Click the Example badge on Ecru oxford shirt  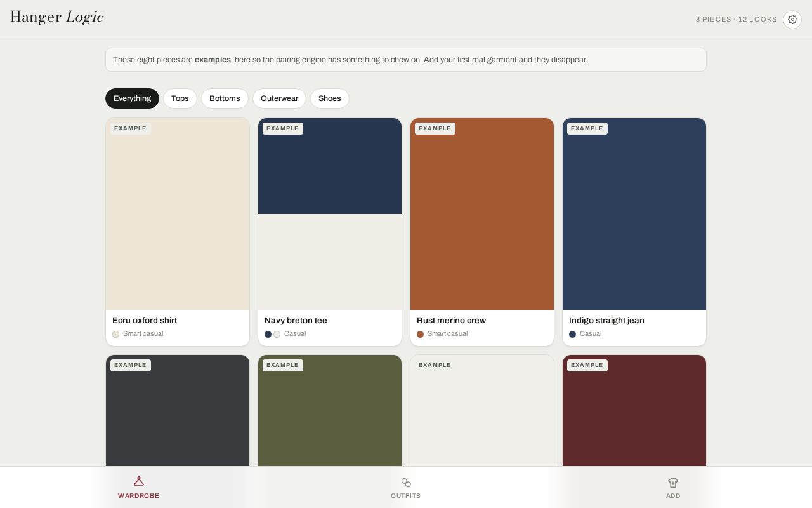[x=131, y=128]
